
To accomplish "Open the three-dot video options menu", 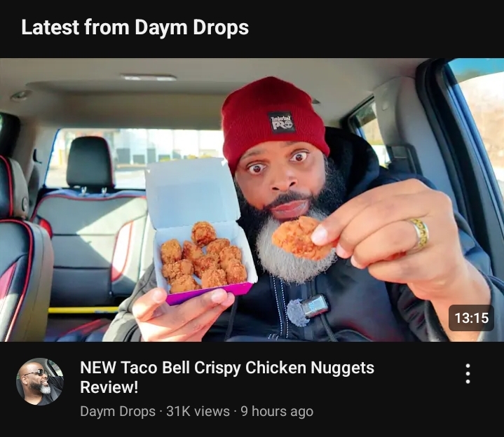I will pyautogui.click(x=468, y=374).
